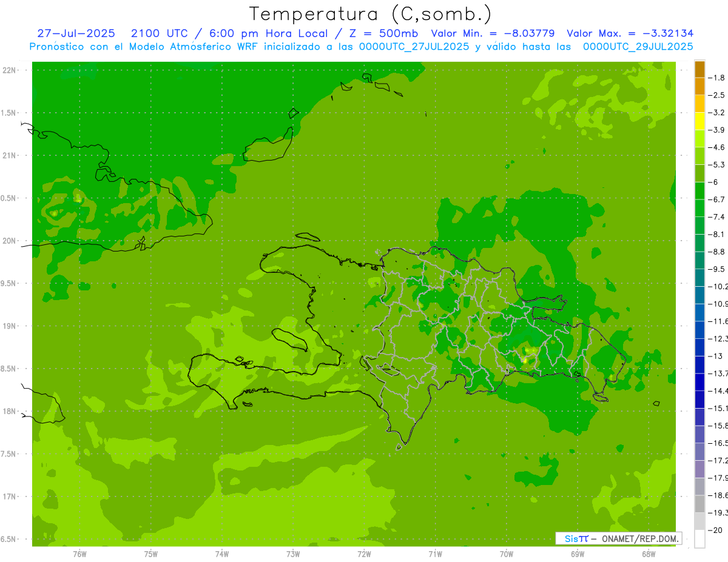Pick the lime swatch between -3.9 and -4.6
The width and height of the screenshot is (728, 562).
click(699, 139)
